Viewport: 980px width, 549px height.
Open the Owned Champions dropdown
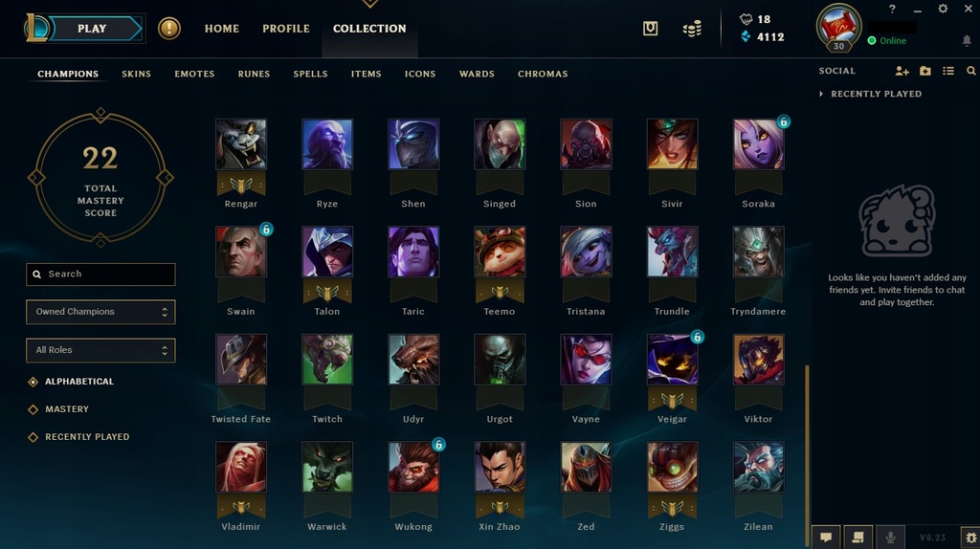pos(100,312)
